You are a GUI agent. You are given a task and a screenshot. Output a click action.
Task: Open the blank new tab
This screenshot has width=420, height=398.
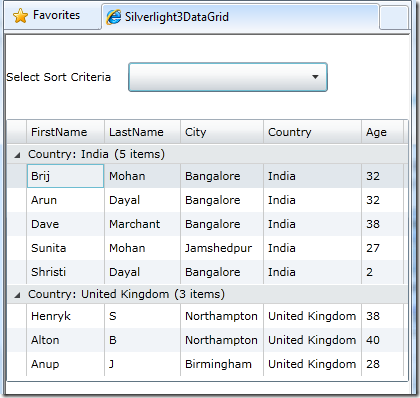point(394,17)
